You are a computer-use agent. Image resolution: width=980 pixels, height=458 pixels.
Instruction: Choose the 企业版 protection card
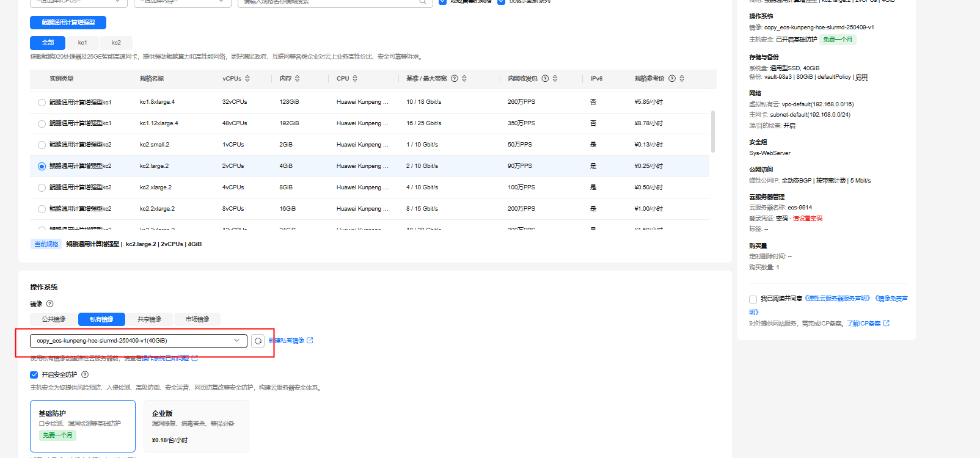196,426
